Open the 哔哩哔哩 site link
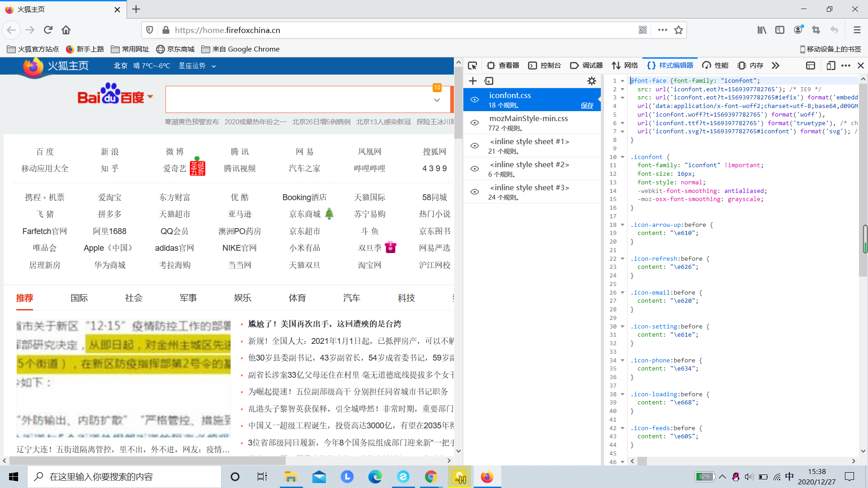The image size is (868, 488). (x=369, y=169)
